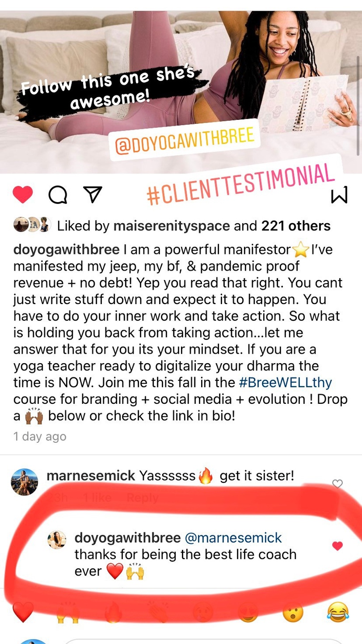Share post using the paper plane icon
Viewport: 362px width, 644px height.
pos(93,195)
